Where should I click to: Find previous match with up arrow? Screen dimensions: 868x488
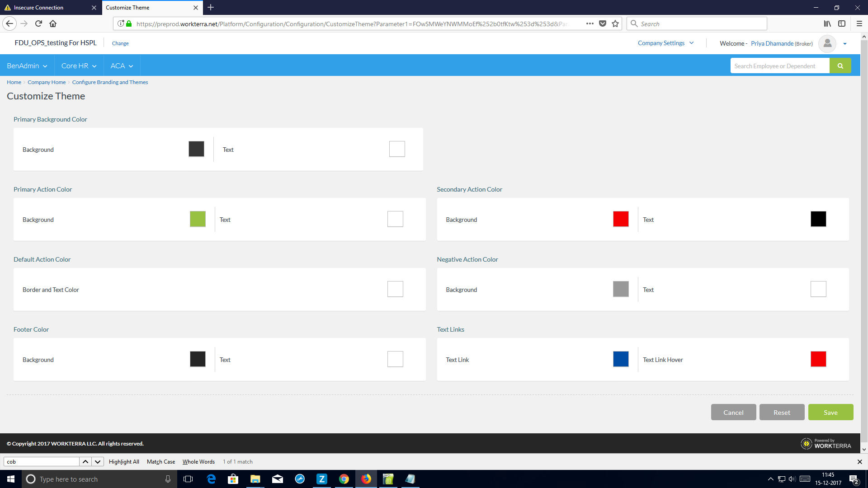click(x=85, y=462)
